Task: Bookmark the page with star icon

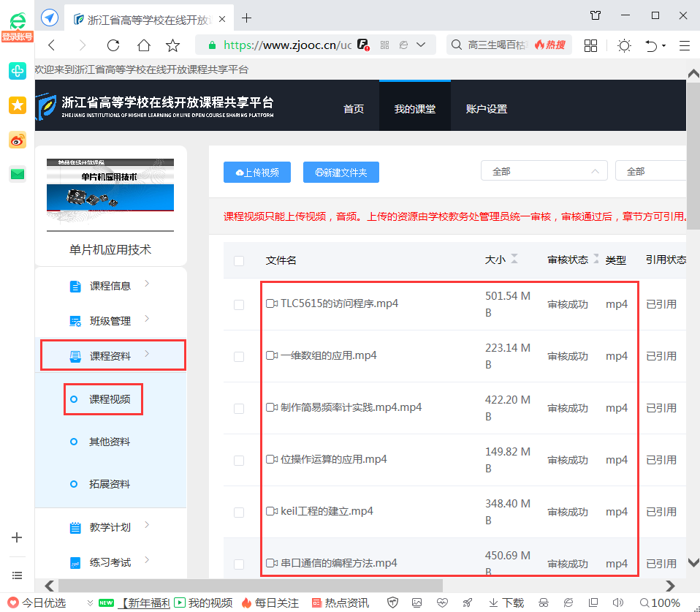Action: [x=172, y=45]
